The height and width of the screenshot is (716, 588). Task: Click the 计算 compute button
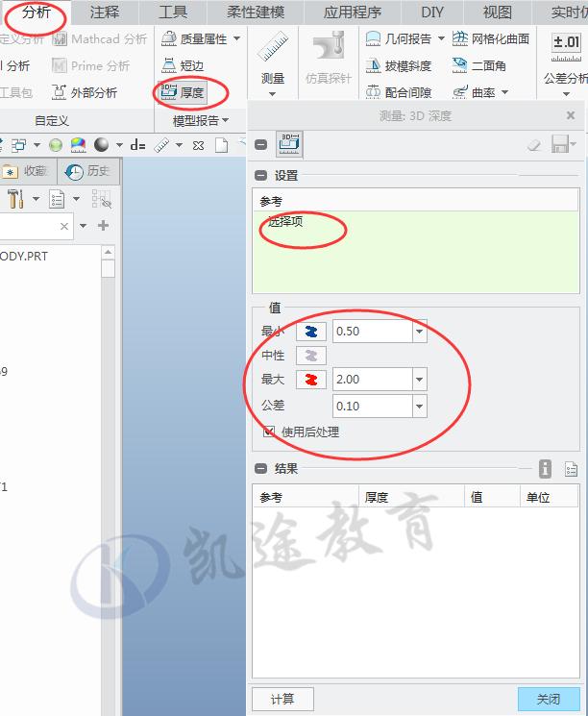click(x=282, y=699)
